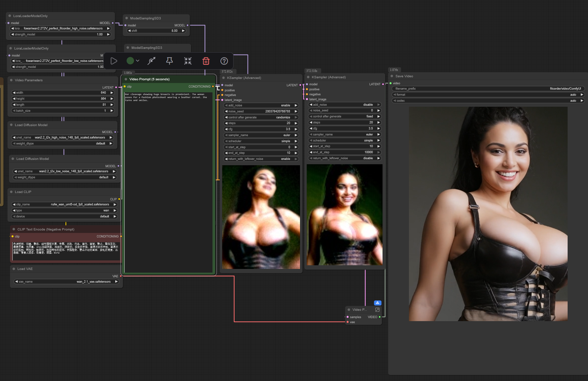
Task: Open the node color dropdown chevron in toolbar
Action: [138, 61]
